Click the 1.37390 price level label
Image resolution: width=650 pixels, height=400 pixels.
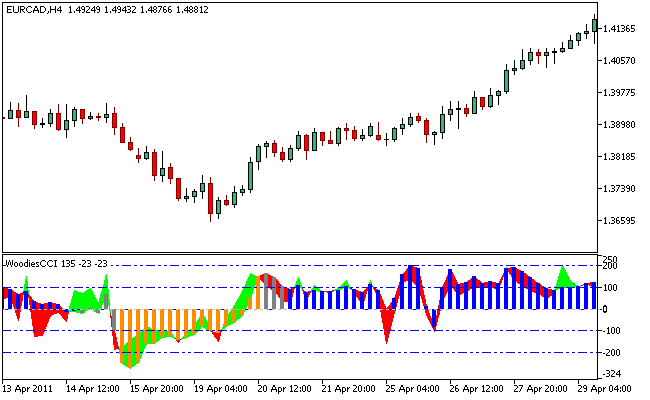618,189
